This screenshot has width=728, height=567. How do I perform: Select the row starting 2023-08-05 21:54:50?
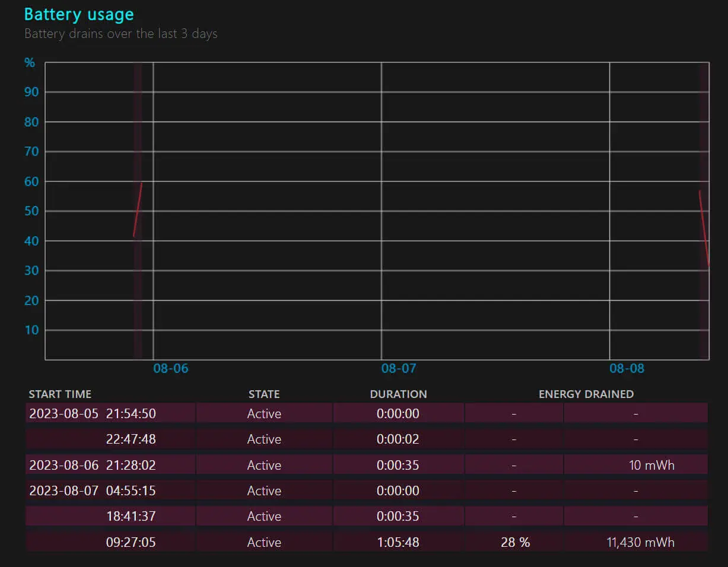(367, 413)
